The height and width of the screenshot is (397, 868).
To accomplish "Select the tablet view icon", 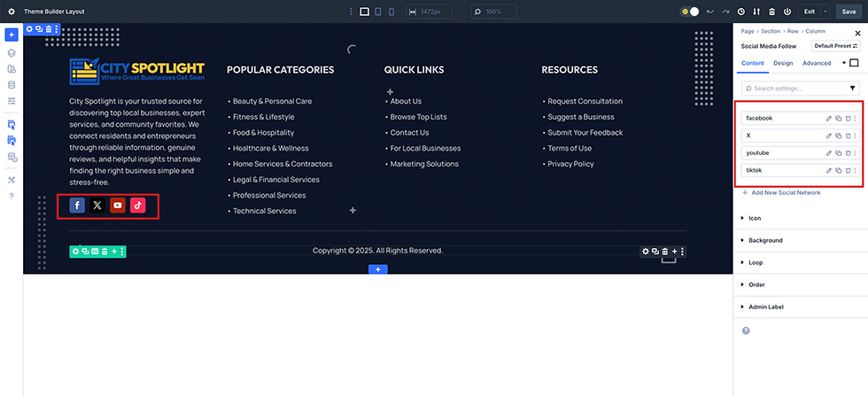I will (x=378, y=12).
